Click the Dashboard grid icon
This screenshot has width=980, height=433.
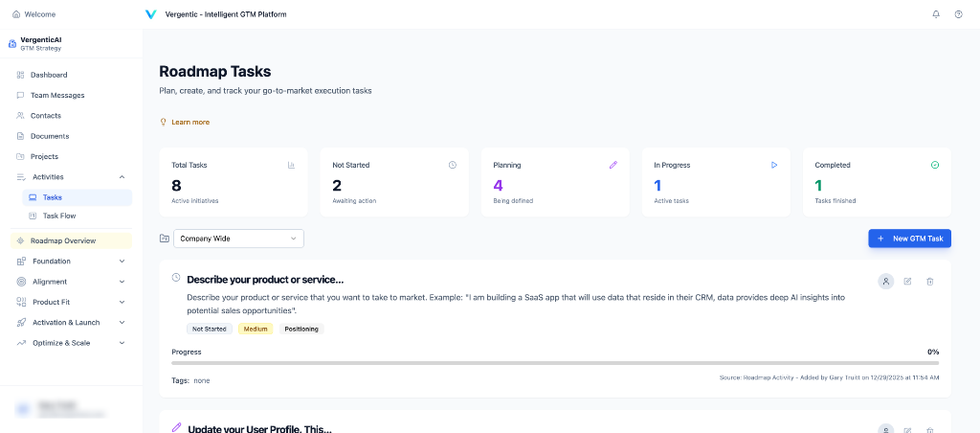[x=21, y=75]
